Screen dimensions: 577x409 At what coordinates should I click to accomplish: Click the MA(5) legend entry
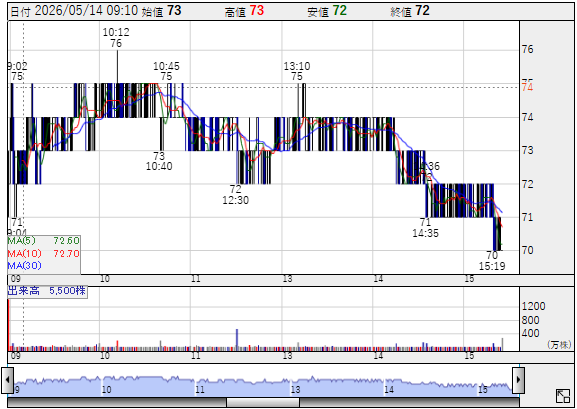coord(43,241)
